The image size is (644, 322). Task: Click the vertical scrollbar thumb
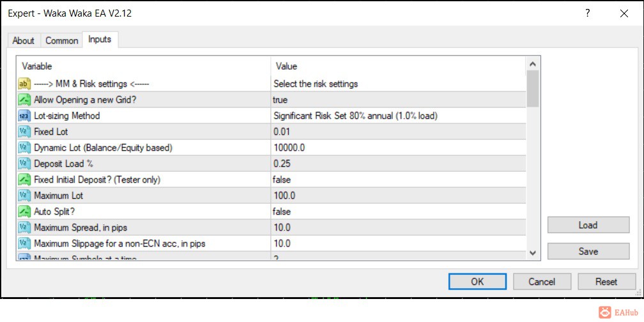click(533, 89)
